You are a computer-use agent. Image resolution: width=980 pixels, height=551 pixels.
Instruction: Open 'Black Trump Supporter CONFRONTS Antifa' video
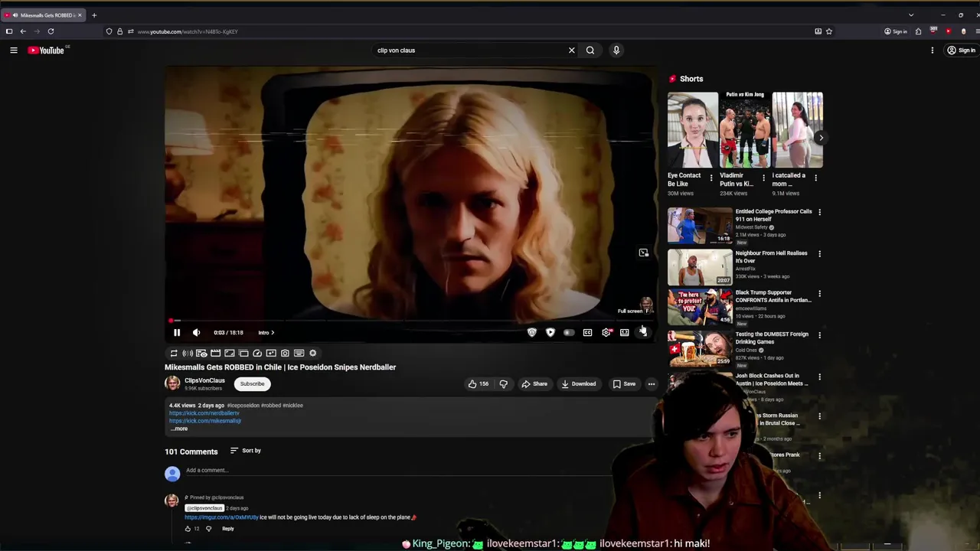point(700,307)
